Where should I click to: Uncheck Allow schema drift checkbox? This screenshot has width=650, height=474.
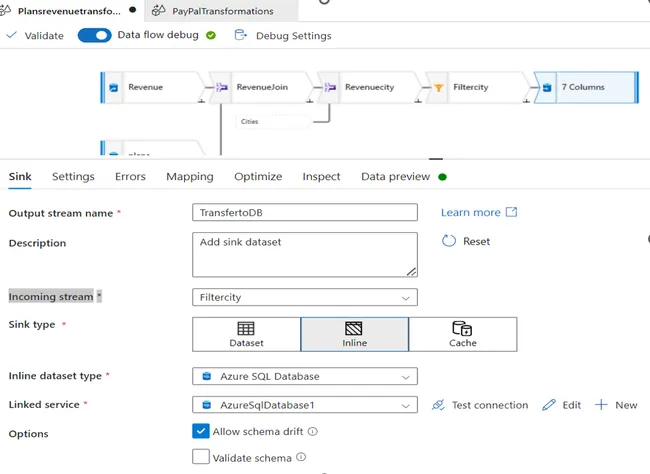click(201, 431)
